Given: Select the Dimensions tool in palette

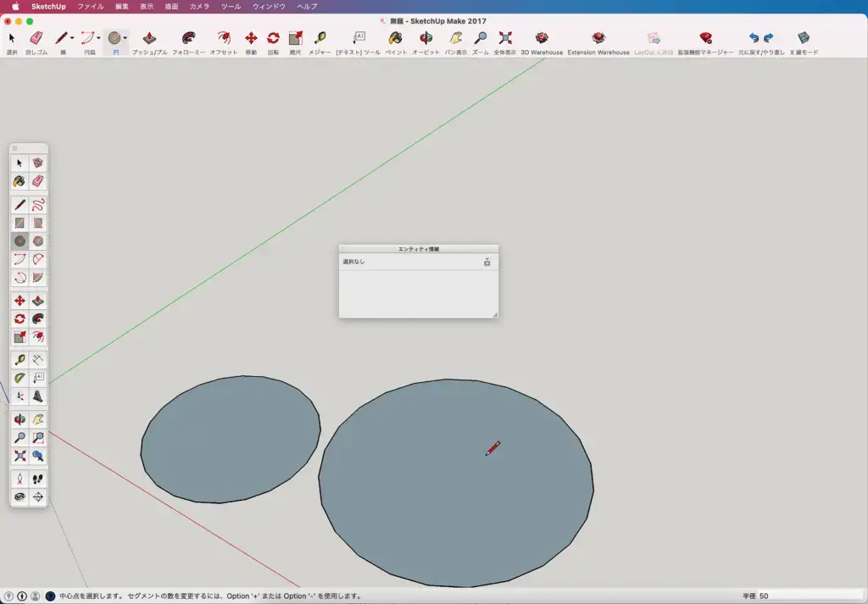Looking at the screenshot, I should [x=37, y=360].
